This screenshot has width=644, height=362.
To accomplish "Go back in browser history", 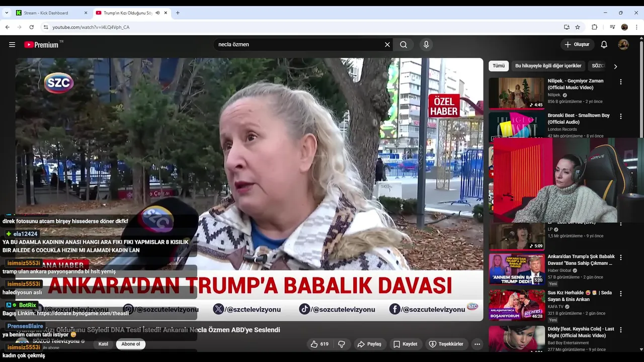I will pyautogui.click(x=7, y=27).
